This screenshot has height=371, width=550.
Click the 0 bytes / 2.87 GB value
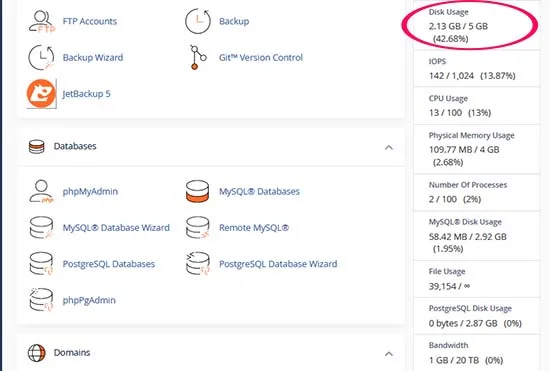[463, 323]
